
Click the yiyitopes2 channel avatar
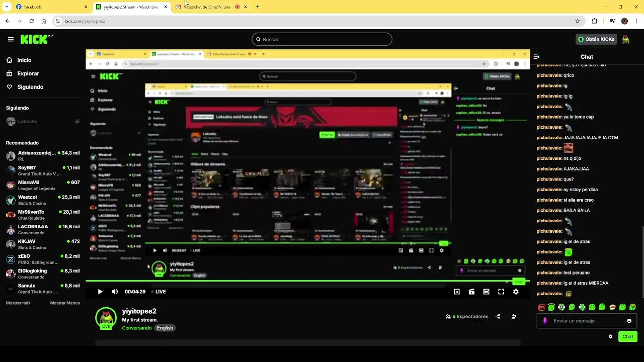(x=106, y=318)
